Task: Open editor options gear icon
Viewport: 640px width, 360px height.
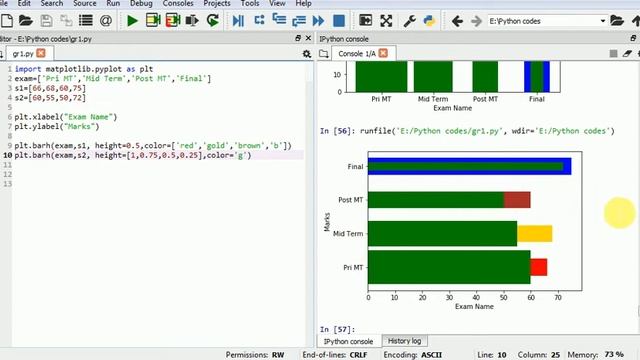Action: click(307, 54)
